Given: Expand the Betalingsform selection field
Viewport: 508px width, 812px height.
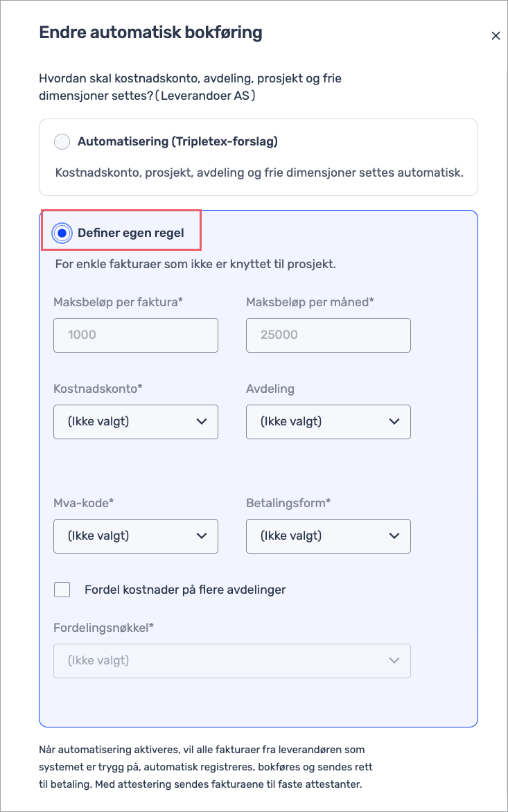Looking at the screenshot, I should 317,536.
